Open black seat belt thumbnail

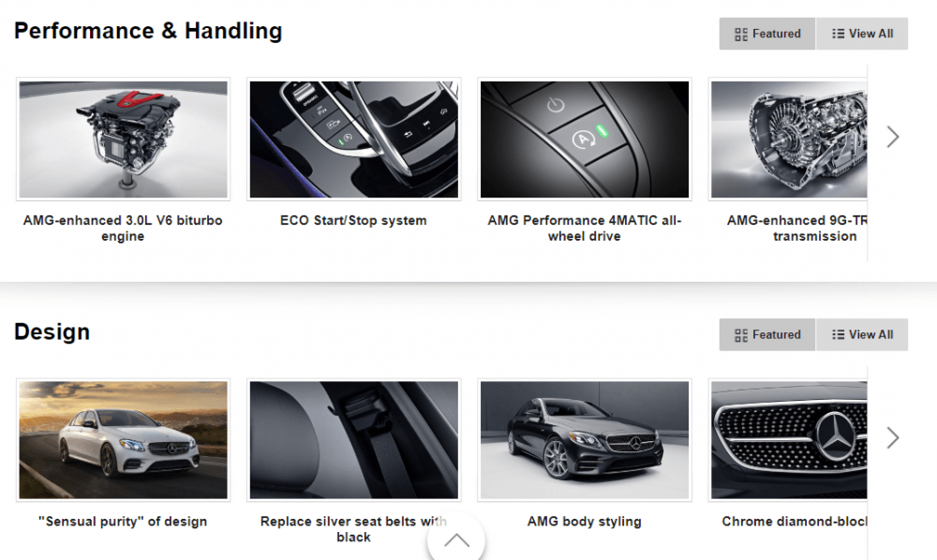point(354,440)
